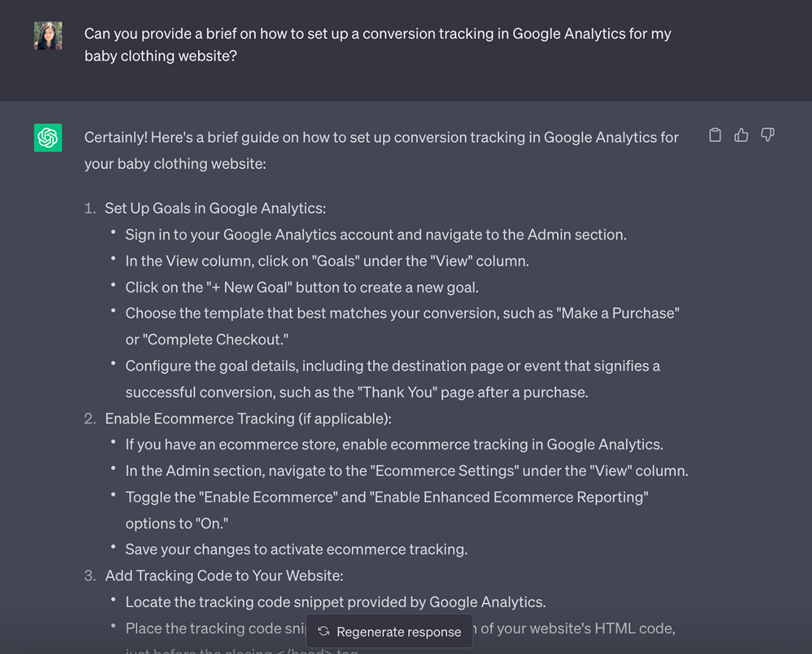Select the "Set Up Goals in Google Analytics" heading
The width and height of the screenshot is (812, 654).
pyautogui.click(x=215, y=209)
